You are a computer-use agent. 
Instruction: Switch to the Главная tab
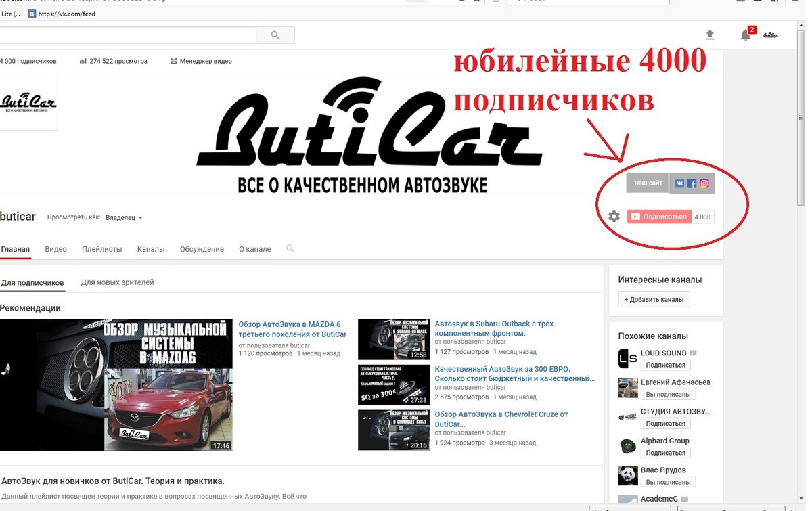[16, 249]
